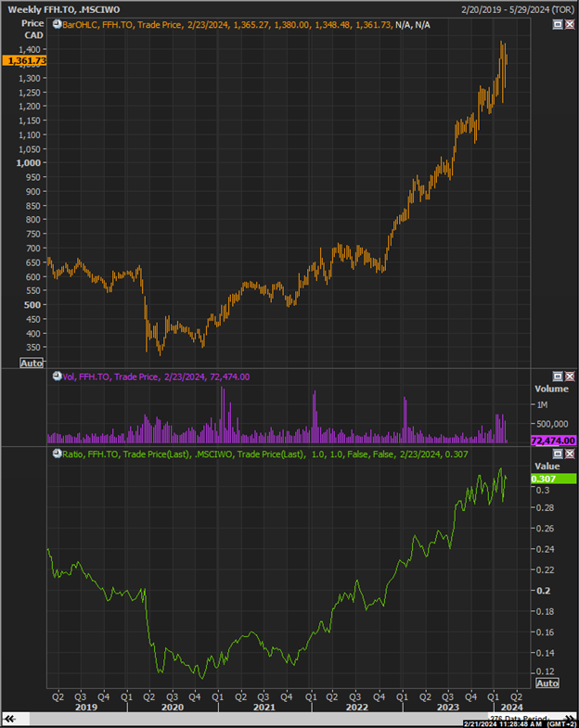Screen dimensions: 579x728
Task: Click the Vol FFH.TO legend icon
Action: tap(57, 377)
